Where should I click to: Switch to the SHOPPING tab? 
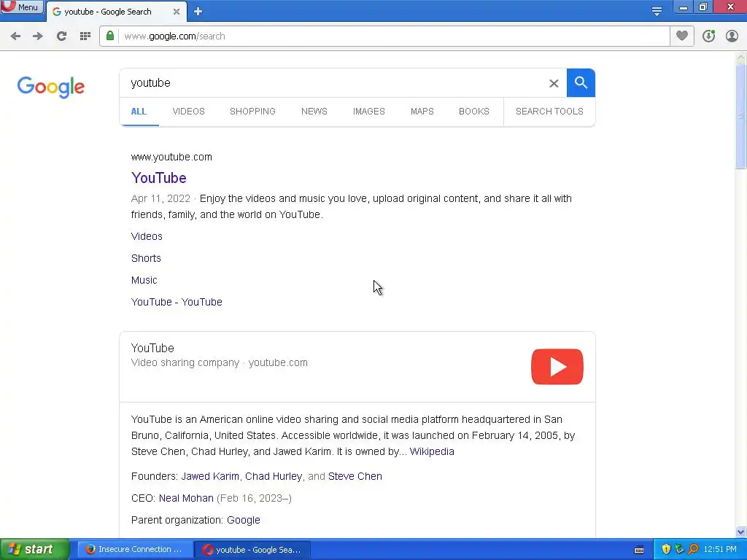click(x=252, y=112)
